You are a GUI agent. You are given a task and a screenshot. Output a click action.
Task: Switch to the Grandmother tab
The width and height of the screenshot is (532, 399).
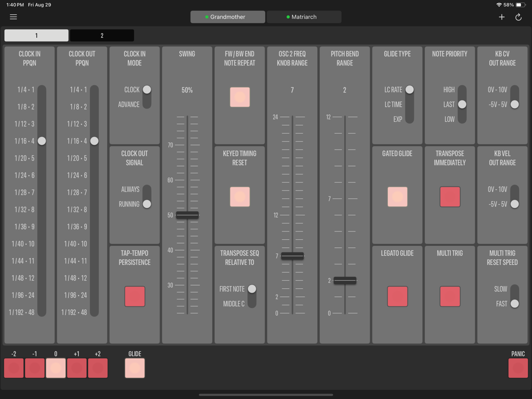pos(228,17)
